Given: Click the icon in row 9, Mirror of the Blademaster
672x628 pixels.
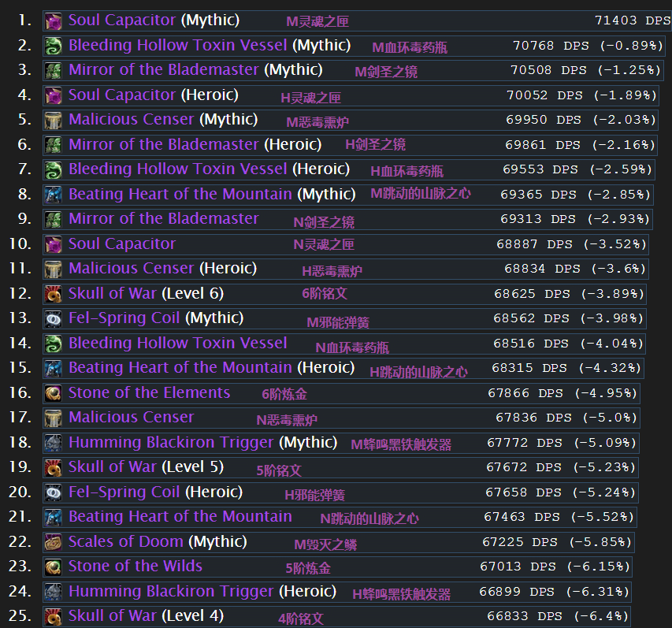Looking at the screenshot, I should point(54,220).
